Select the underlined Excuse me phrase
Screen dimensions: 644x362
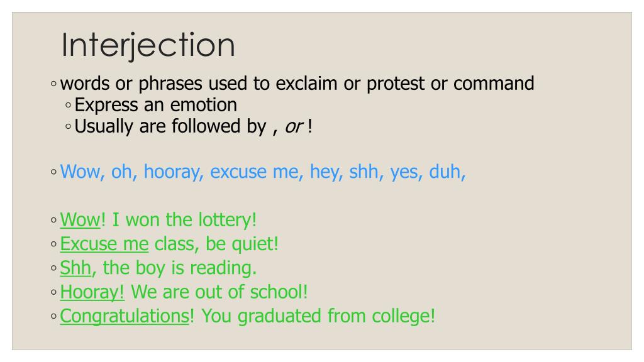pos(104,244)
